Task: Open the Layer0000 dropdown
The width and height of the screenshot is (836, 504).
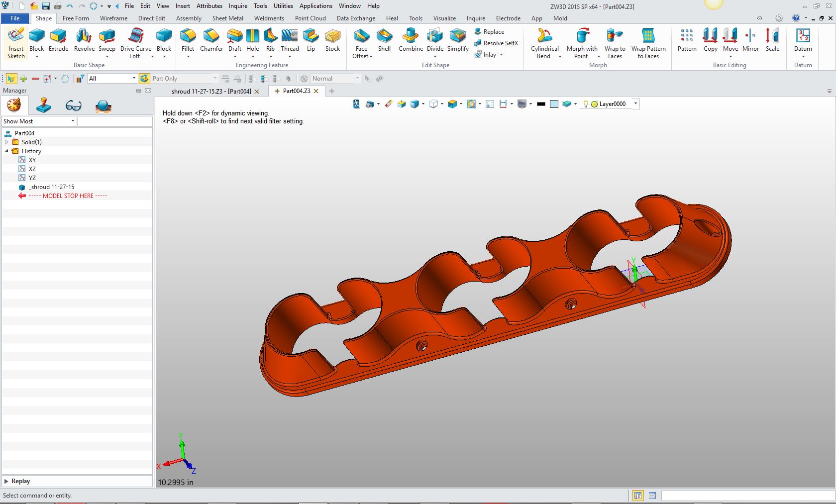Action: point(635,104)
